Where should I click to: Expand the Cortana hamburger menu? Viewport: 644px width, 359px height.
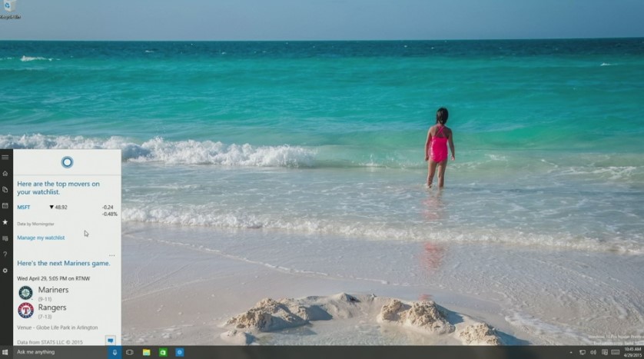click(x=5, y=157)
